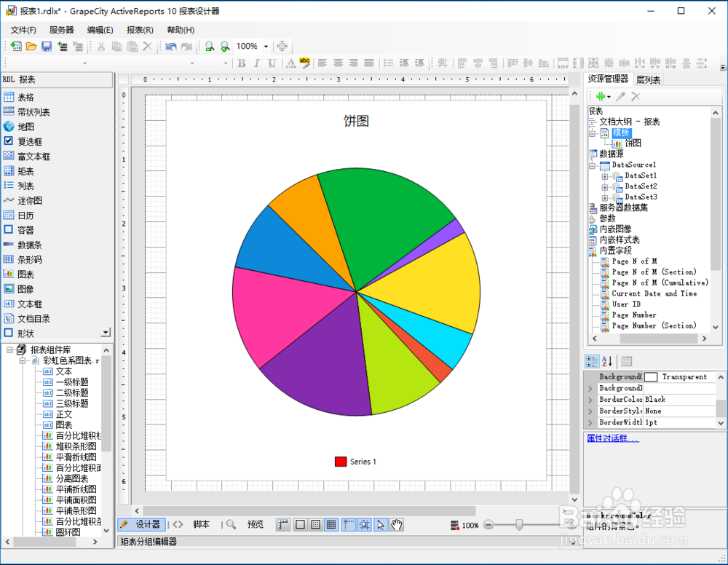
Task: Open the 帮助(H) menu
Action: tap(181, 30)
